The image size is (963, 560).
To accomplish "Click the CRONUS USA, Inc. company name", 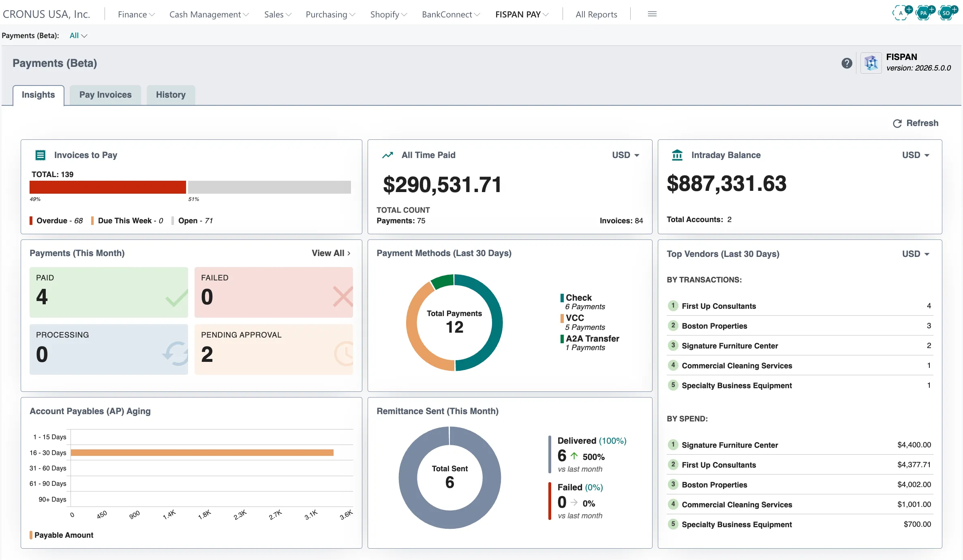I will coord(46,15).
